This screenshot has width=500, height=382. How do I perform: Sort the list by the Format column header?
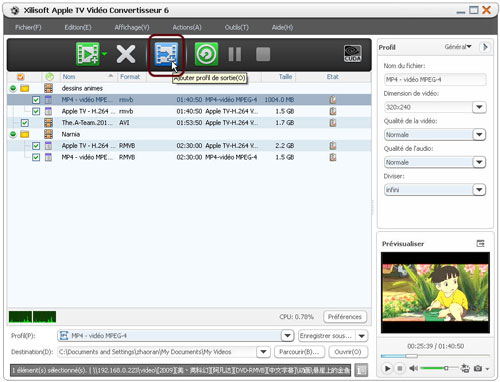click(x=131, y=77)
